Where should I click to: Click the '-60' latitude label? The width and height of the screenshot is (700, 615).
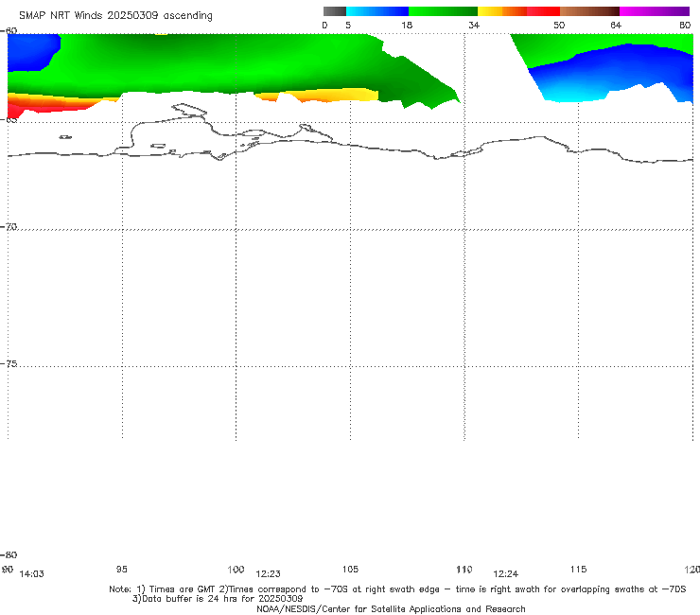point(9,30)
